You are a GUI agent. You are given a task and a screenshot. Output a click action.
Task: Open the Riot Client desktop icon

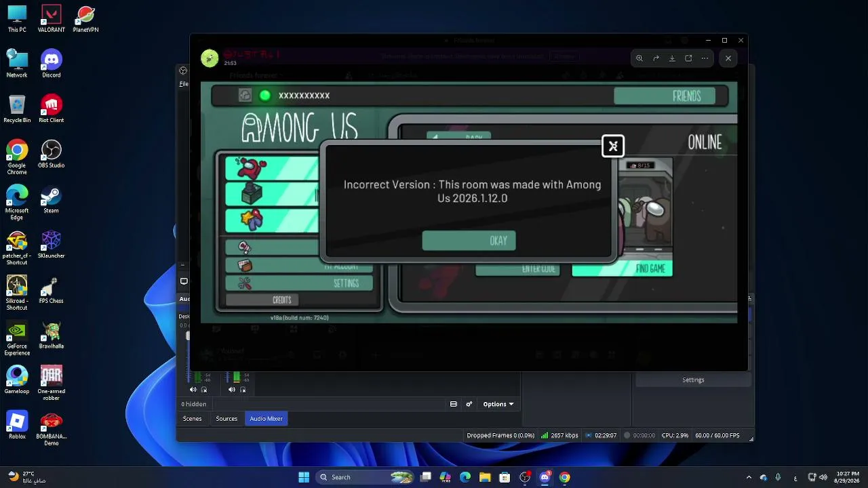tap(52, 109)
